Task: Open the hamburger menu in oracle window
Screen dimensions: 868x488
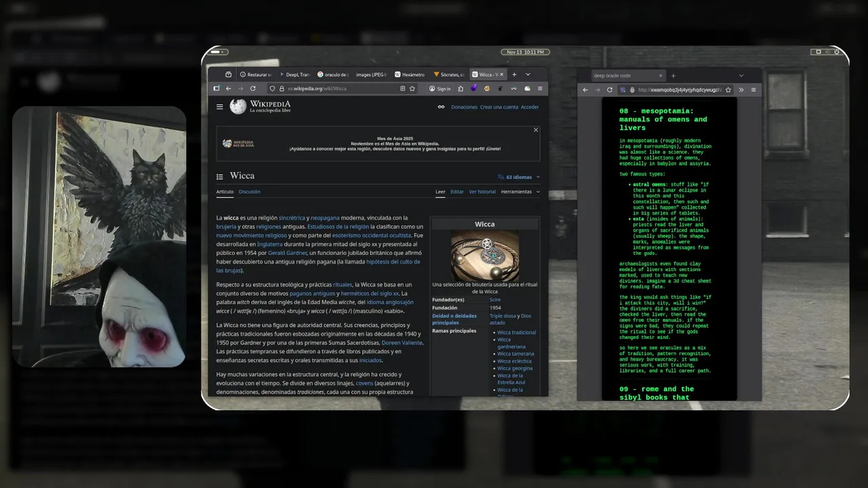Action: click(x=753, y=90)
